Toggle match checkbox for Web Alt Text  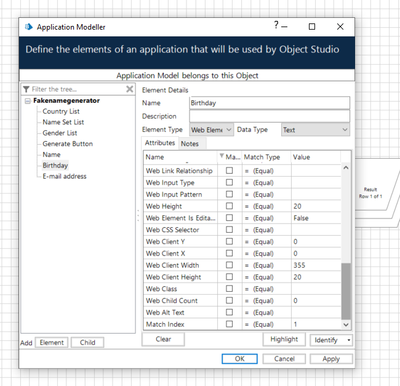[x=229, y=312]
